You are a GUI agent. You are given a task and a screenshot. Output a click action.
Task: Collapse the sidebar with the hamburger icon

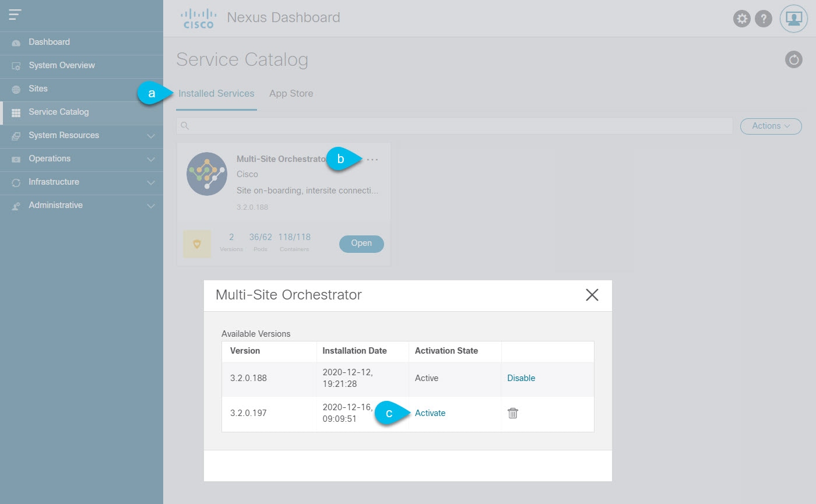[15, 15]
